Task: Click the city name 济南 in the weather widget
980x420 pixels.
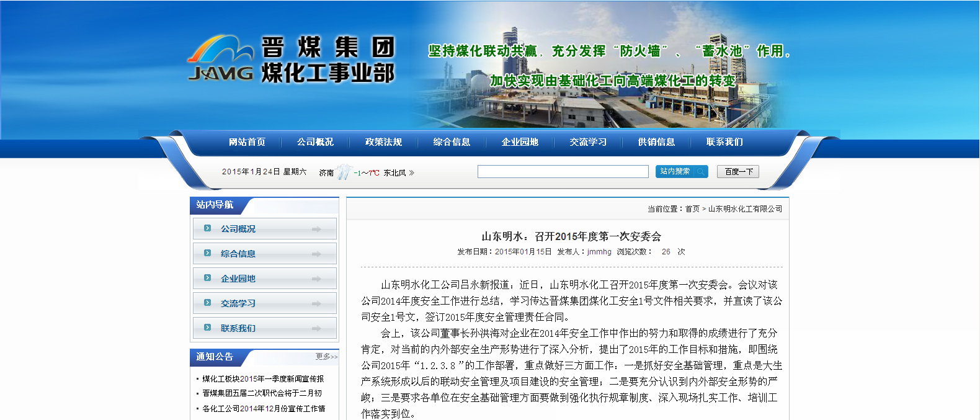Action: click(x=326, y=173)
